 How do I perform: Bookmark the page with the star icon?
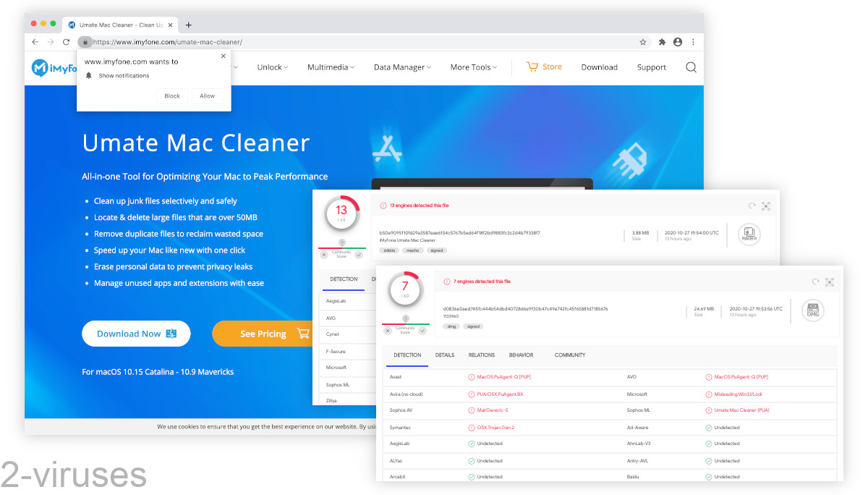click(x=643, y=42)
